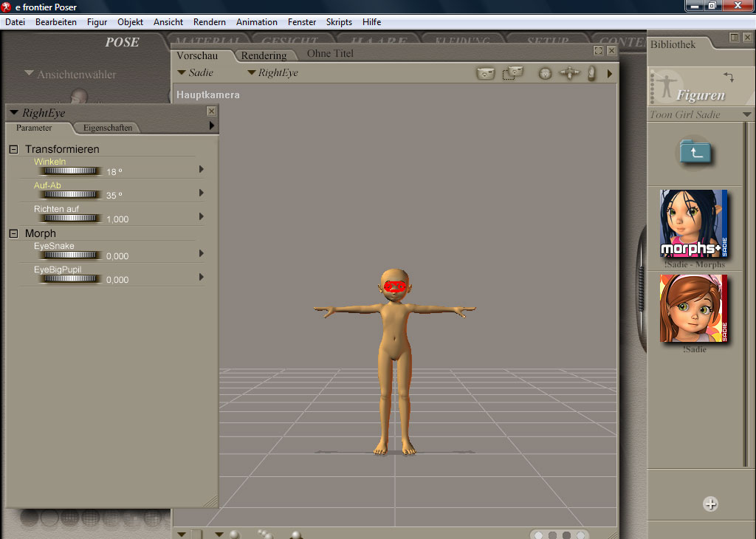
Task: Click the round face icon in preview toolbar
Action: [545, 74]
